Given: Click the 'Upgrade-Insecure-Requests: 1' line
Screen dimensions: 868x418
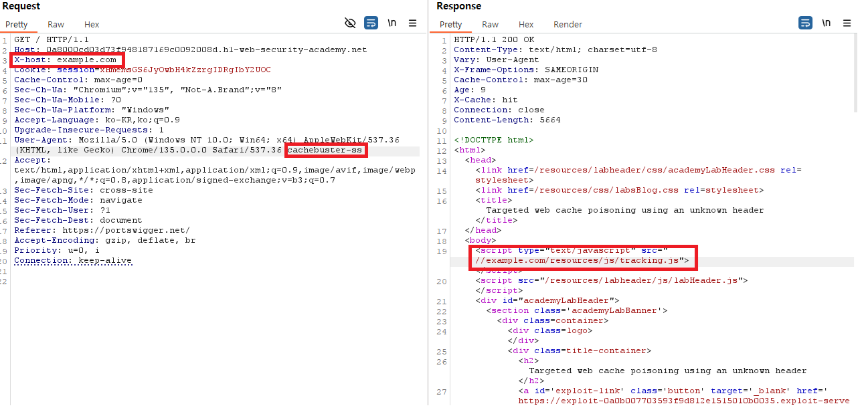Looking at the screenshot, I should pos(89,130).
